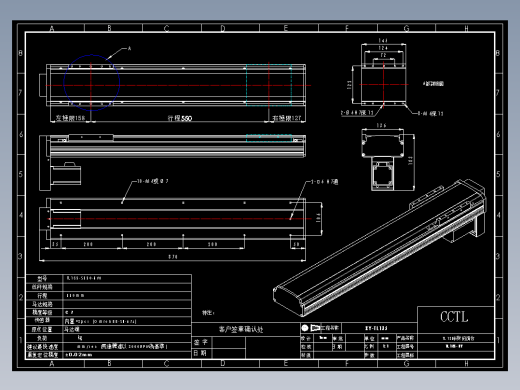This screenshot has height=390, width=520.
Task: Click the 马达端 value in spec table
Action: (x=72, y=329)
